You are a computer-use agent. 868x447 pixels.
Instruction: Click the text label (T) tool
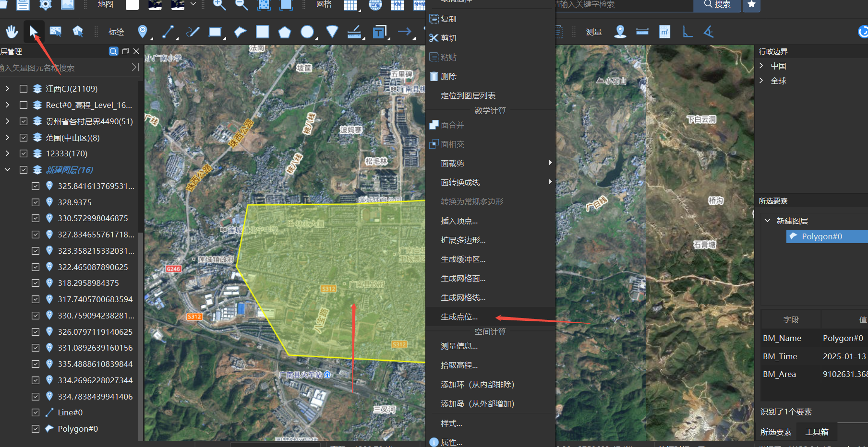pos(379,32)
